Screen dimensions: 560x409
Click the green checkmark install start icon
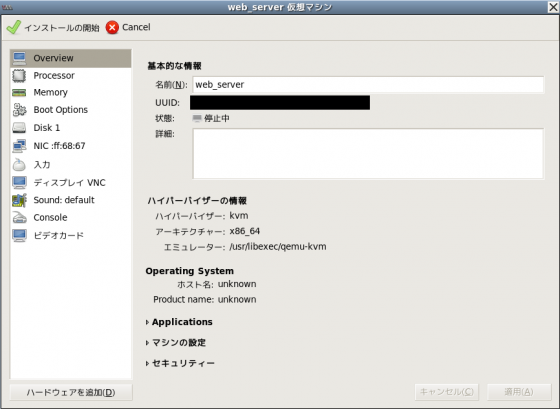point(14,28)
